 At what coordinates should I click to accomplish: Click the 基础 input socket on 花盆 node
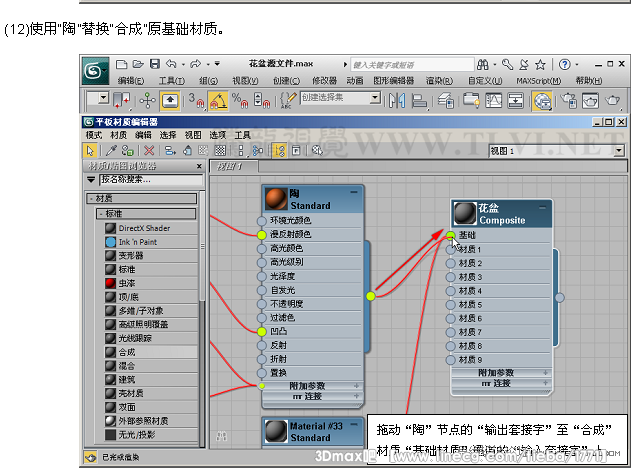(451, 235)
